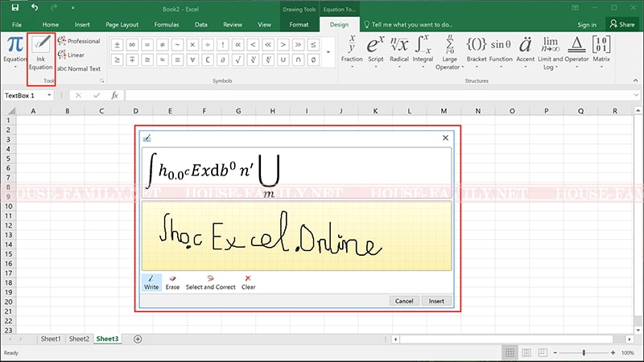Screen dimensions: 644x362
Task: Switch to Page Break Preview
Action: [543, 352]
